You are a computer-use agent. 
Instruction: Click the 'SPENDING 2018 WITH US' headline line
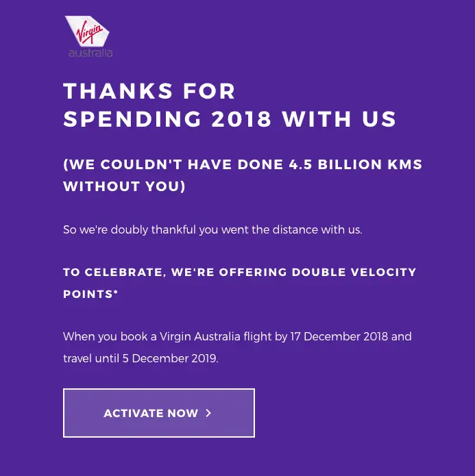click(x=230, y=118)
